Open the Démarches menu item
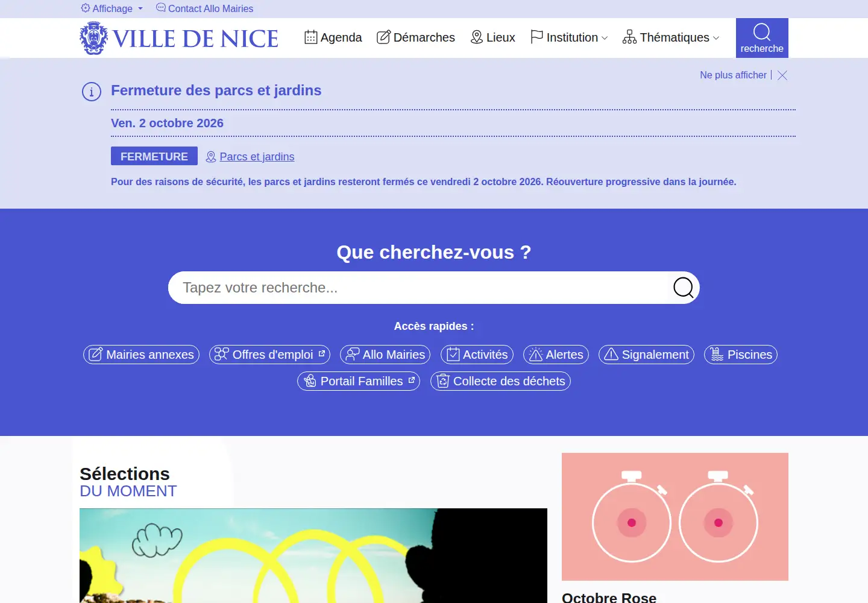868x603 pixels. pos(416,37)
